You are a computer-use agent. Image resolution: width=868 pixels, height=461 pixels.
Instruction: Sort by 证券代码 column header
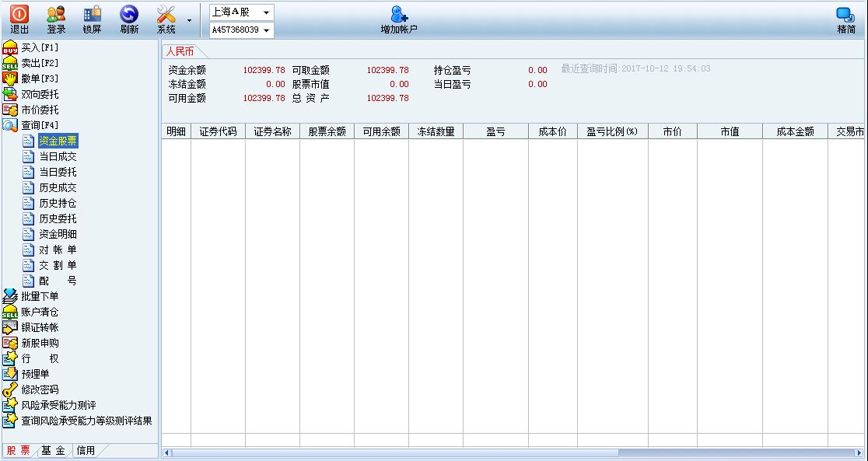218,131
